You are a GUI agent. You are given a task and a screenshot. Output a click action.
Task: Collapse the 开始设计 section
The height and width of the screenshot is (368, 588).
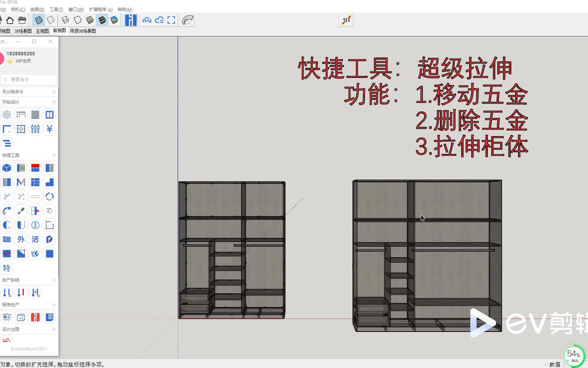pyautogui.click(x=54, y=102)
